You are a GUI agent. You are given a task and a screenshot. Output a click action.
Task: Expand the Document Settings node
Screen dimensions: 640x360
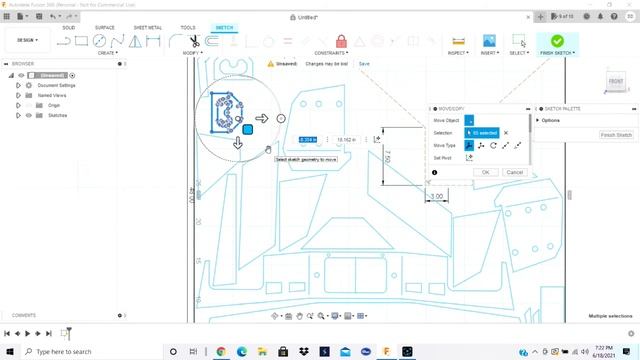click(x=18, y=85)
